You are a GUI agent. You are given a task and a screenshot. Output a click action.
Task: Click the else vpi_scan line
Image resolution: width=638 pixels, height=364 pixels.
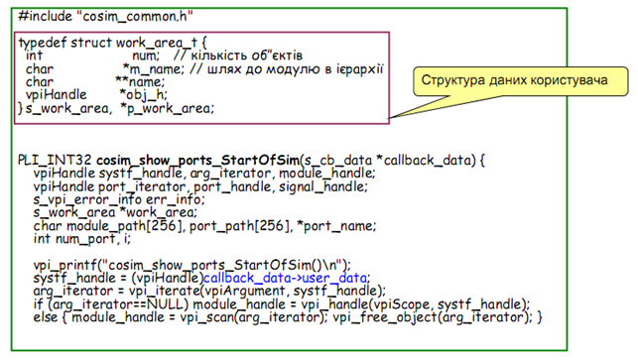point(288,317)
